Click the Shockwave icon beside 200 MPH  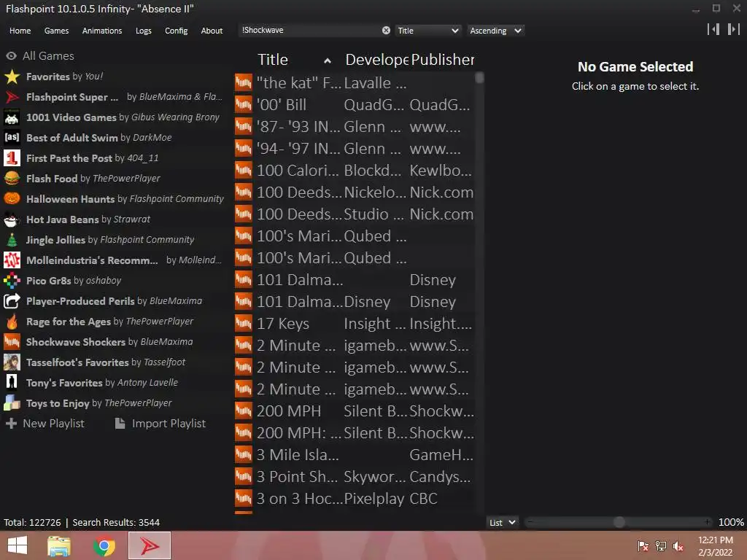point(244,411)
